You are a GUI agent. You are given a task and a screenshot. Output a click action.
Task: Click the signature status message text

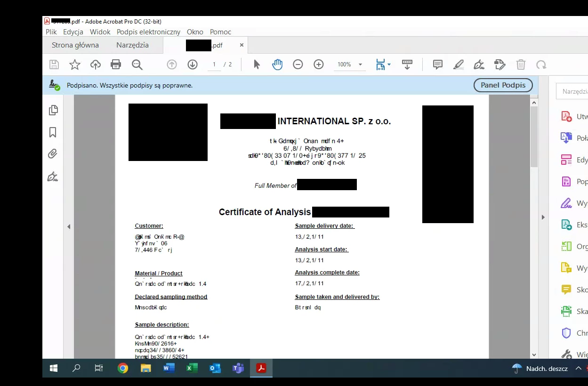point(129,86)
